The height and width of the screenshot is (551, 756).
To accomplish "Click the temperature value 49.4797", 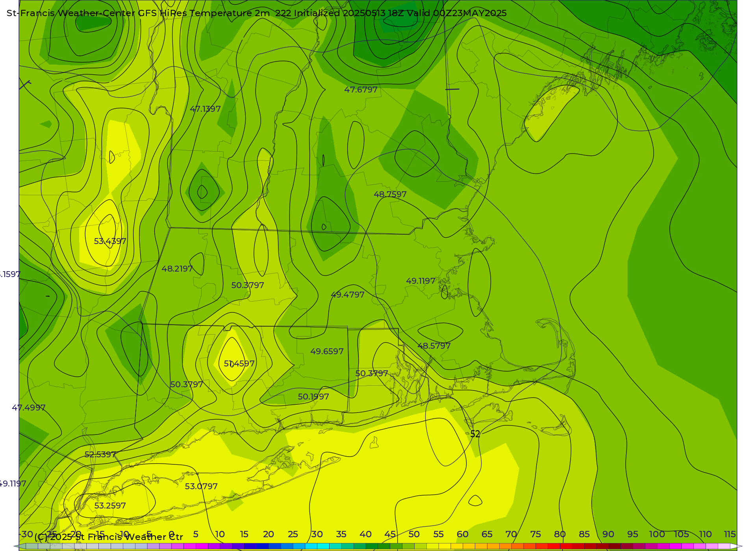I will pos(347,295).
